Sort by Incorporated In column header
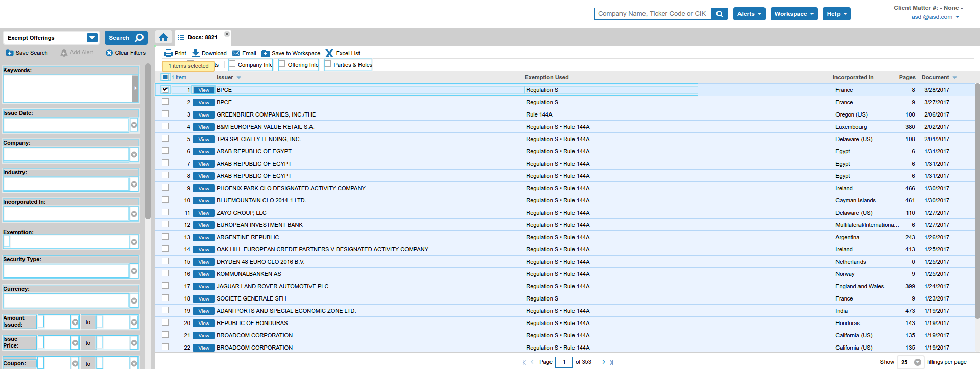The image size is (980, 369). click(x=853, y=78)
